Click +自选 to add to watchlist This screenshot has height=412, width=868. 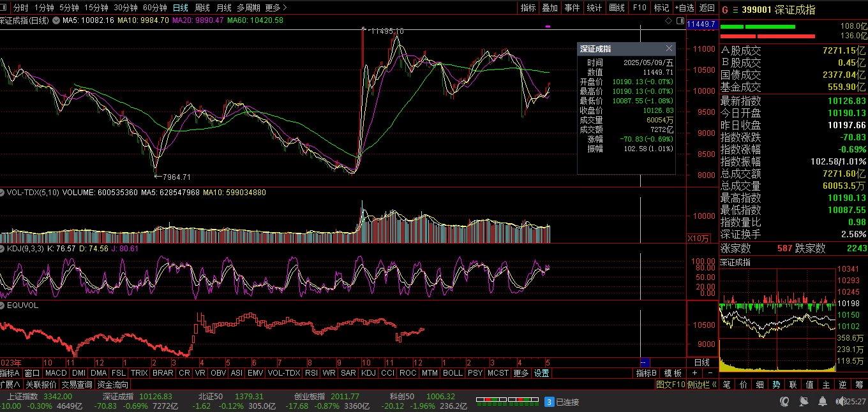pyautogui.click(x=684, y=8)
